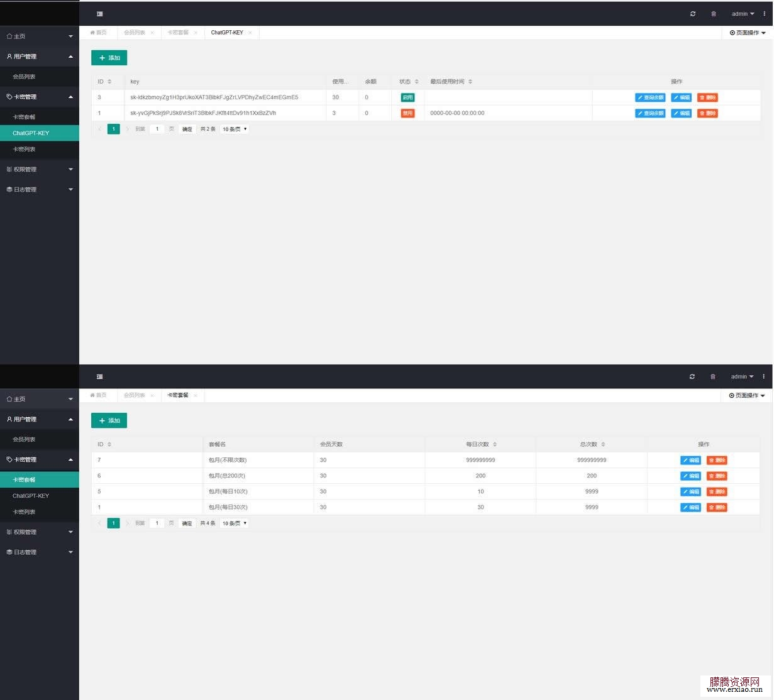Collapse 卡密管理 menu in upper sidebar

(x=40, y=97)
